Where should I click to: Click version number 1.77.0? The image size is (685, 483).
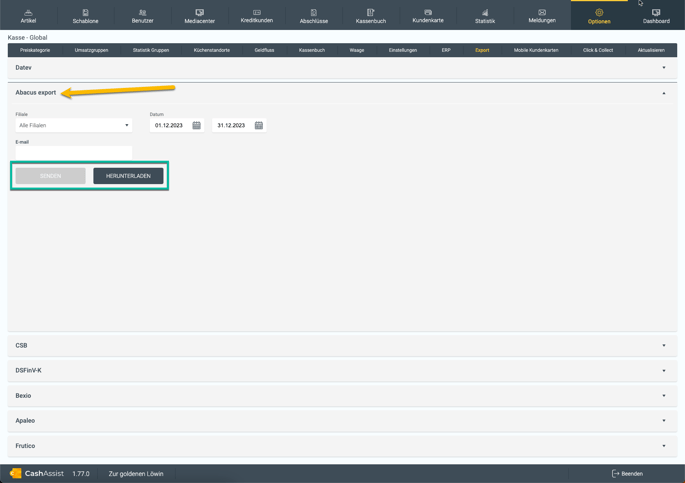(x=81, y=473)
